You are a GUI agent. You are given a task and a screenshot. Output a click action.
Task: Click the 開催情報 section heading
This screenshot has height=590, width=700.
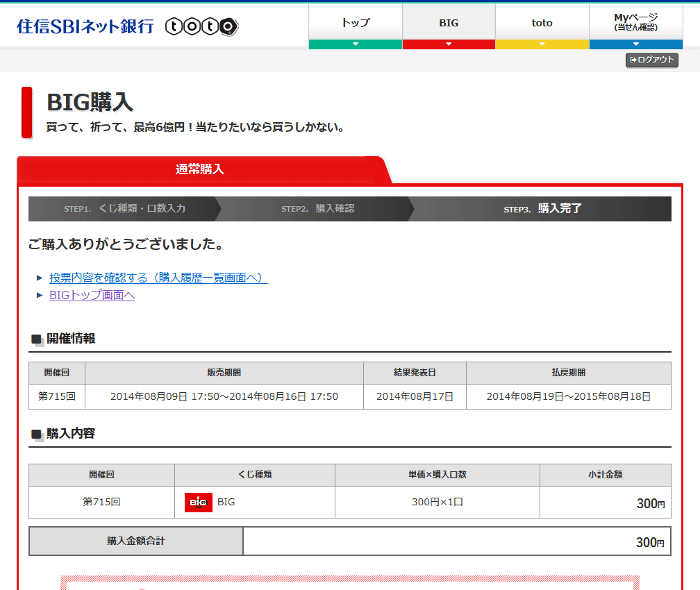click(x=71, y=338)
